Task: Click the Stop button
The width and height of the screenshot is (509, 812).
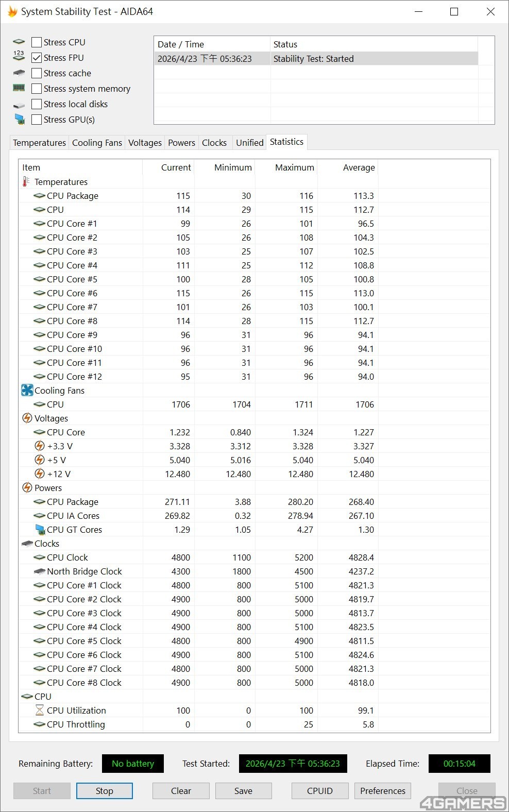Action: [104, 791]
